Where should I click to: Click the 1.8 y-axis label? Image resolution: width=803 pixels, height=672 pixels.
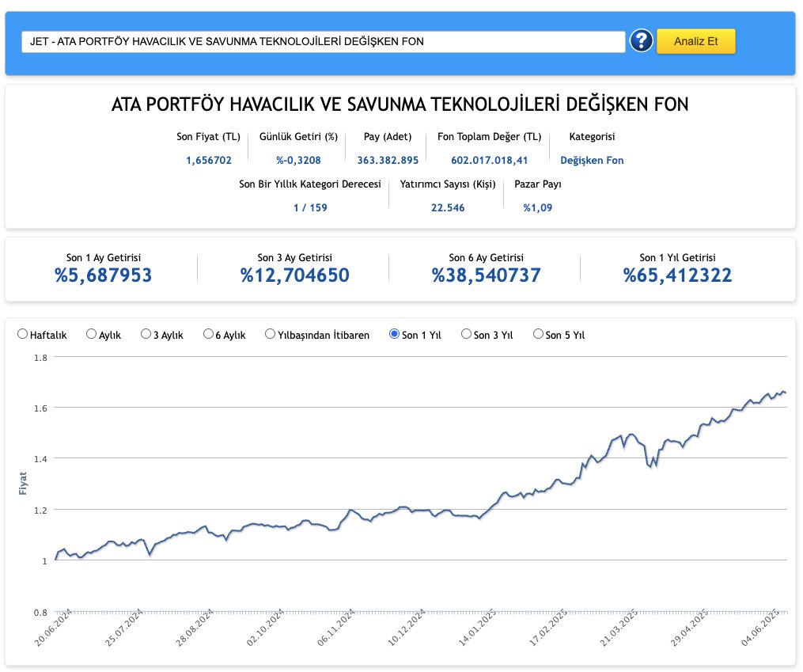tap(40, 358)
